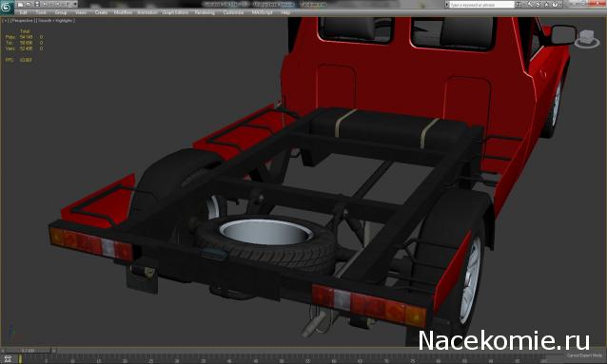This screenshot has width=607, height=364.
Task: Click the search binoculars icon next to search field
Action: 519,4
